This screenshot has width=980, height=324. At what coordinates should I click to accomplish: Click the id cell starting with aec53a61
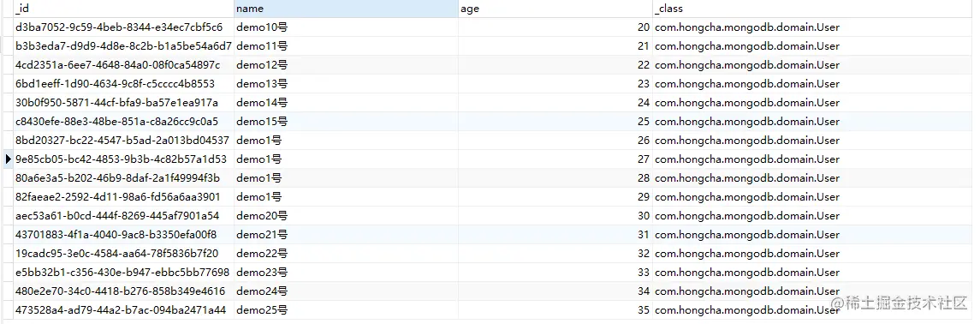(x=123, y=216)
